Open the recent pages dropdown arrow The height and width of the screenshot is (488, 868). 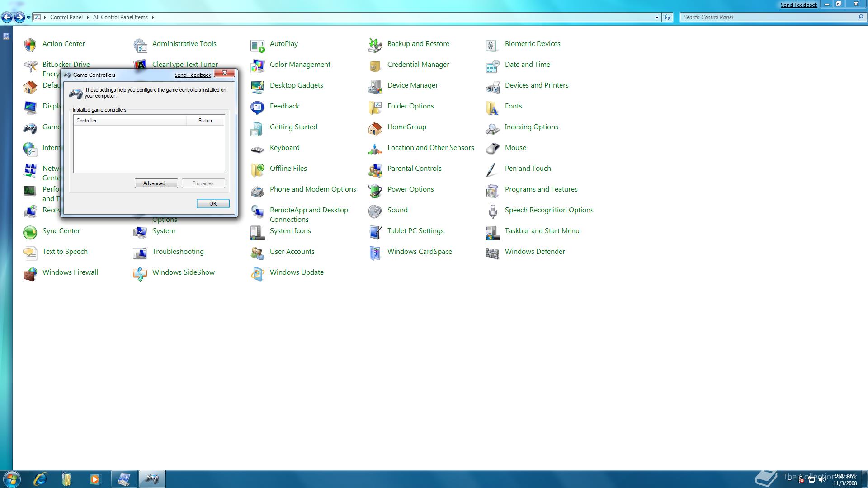(28, 17)
